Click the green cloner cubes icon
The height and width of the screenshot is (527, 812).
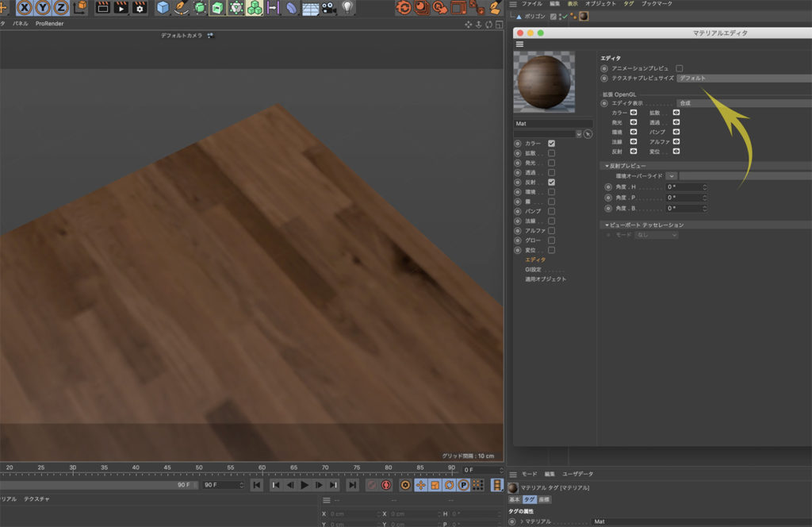point(255,7)
